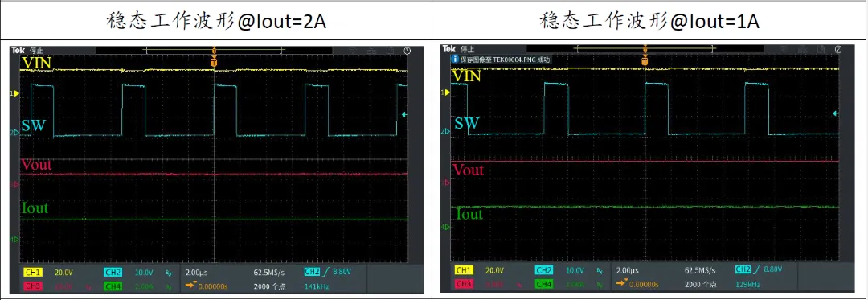Click Vout label in 2A waveform
This screenshot has height=300, width=868.
(36, 164)
